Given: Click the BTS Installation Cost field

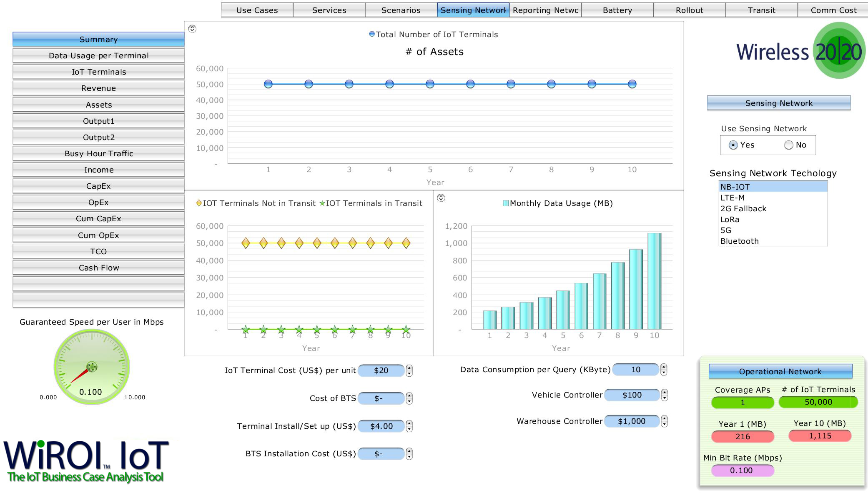Looking at the screenshot, I should [381, 454].
